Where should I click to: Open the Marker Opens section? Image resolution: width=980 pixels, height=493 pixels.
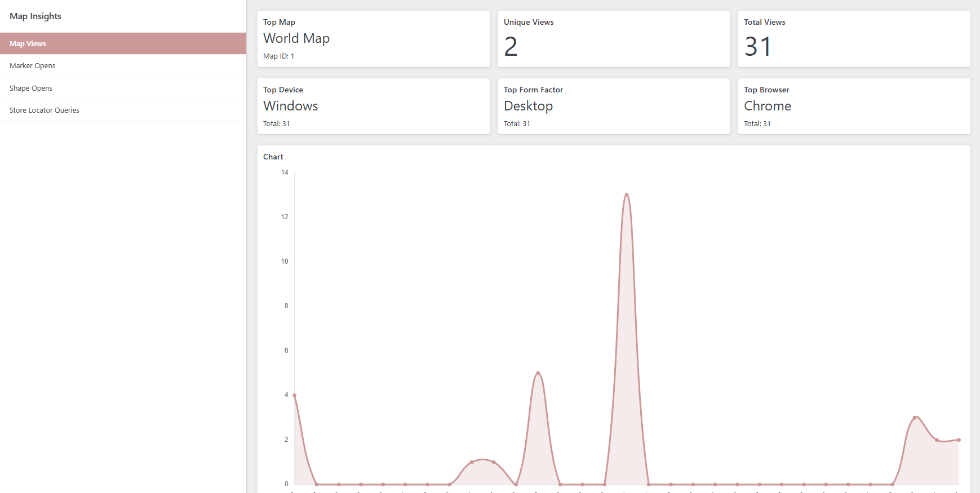[123, 66]
